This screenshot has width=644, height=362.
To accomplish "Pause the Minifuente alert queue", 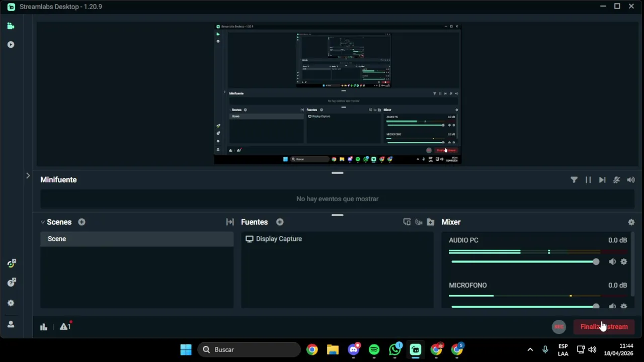I will 588,180.
